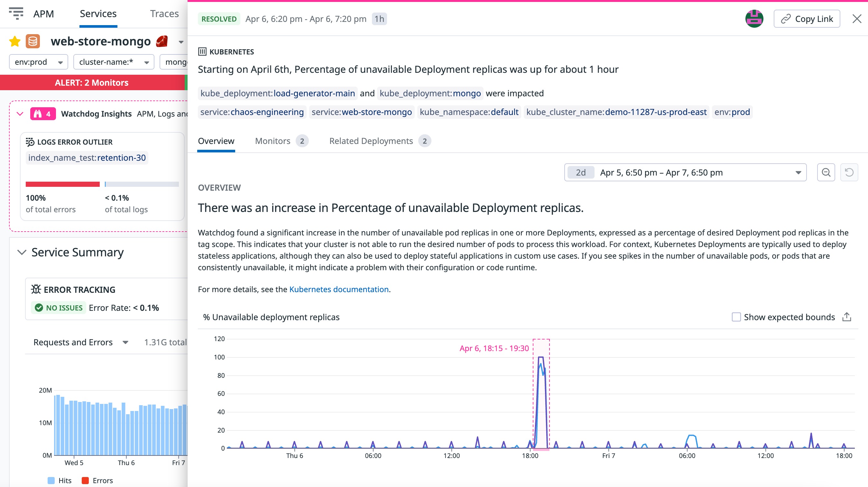Click the zoom out magnifier icon

[x=826, y=173]
